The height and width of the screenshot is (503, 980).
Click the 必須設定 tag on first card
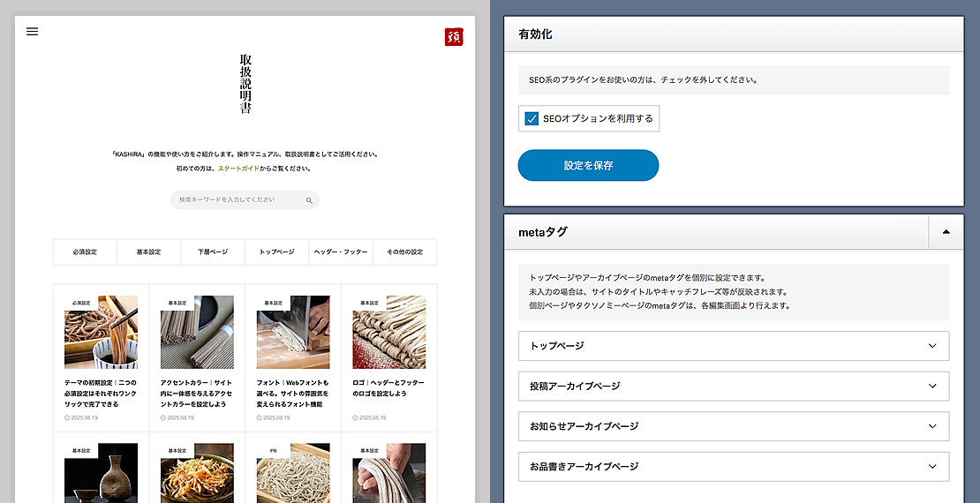(x=81, y=303)
